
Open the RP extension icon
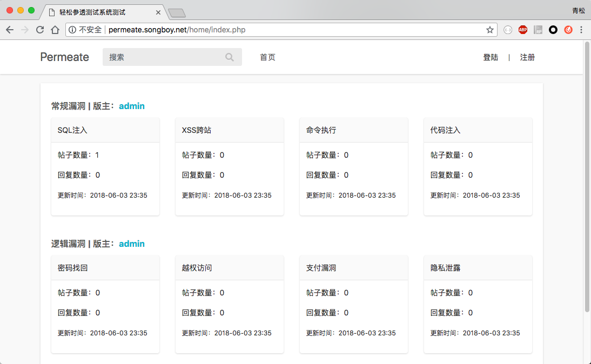click(x=538, y=30)
